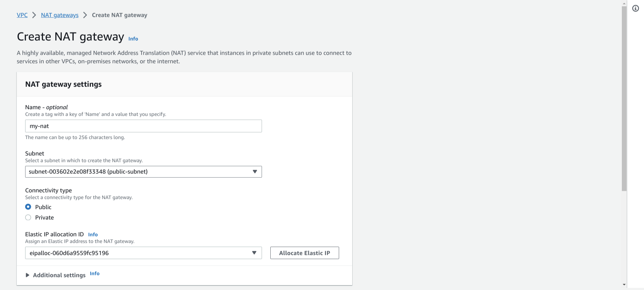The width and height of the screenshot is (644, 290).
Task: Open the Subnet selection dropdown
Action: 144,172
